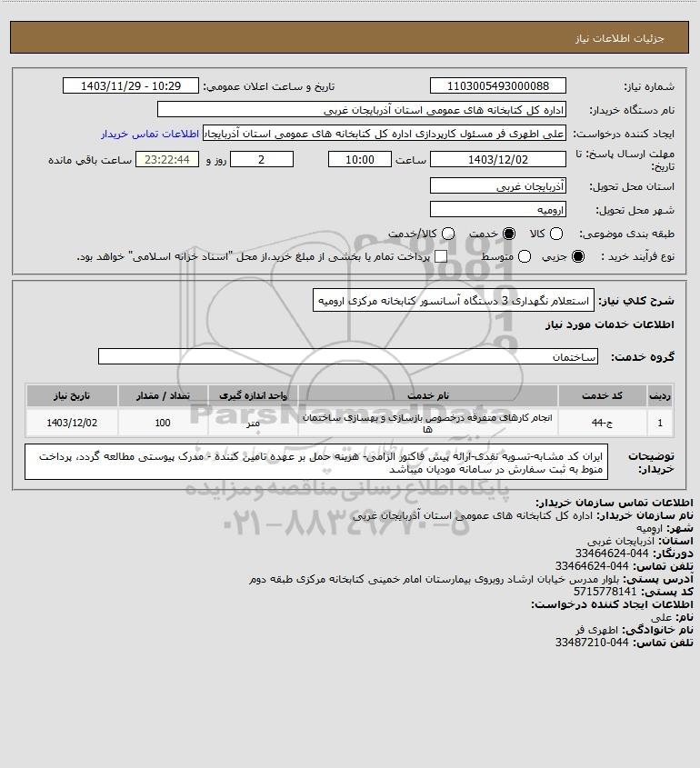Select the کالا radio button
700x768 pixels.
click(x=556, y=234)
